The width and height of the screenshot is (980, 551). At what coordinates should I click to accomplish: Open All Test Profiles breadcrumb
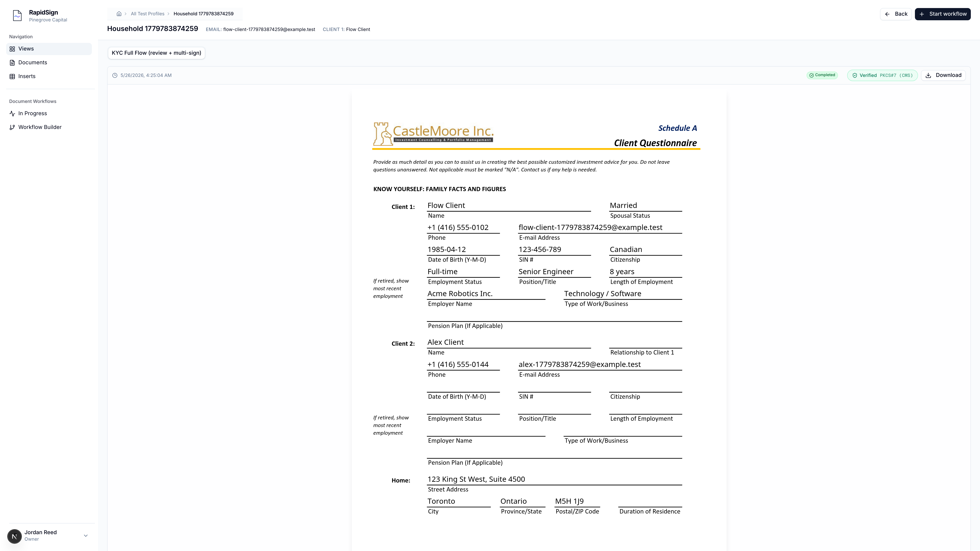click(x=148, y=14)
